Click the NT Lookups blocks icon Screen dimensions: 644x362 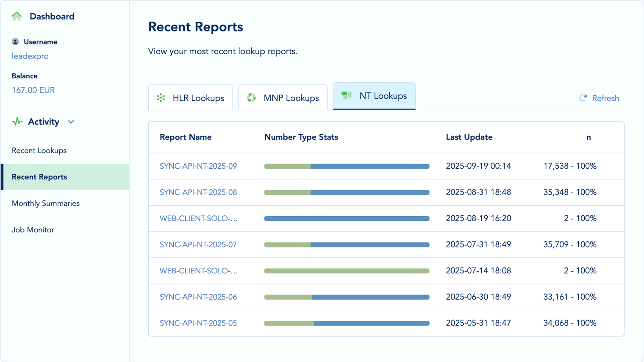(347, 95)
